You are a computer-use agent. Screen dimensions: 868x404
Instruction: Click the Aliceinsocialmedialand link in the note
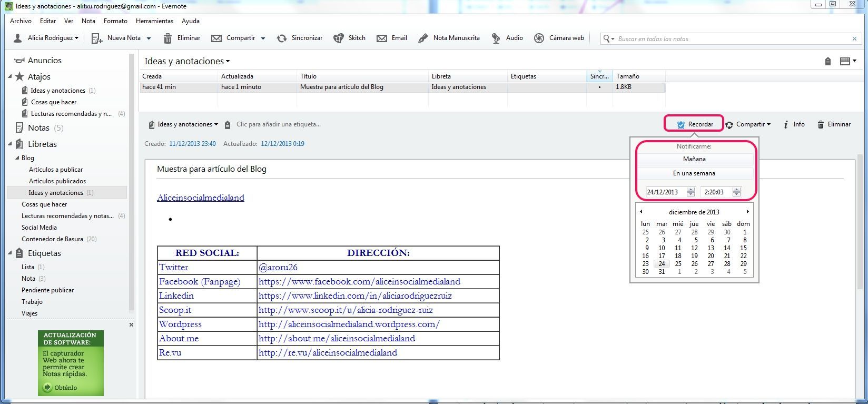[x=201, y=198]
